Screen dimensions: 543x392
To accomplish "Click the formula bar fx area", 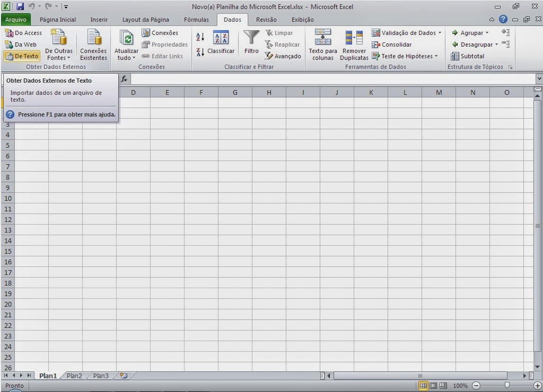I will (x=124, y=78).
